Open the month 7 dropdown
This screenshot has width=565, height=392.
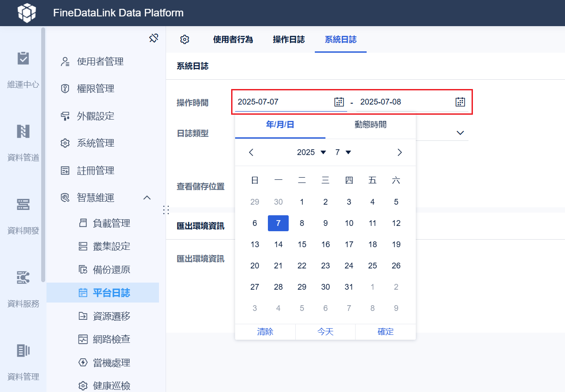click(x=343, y=152)
